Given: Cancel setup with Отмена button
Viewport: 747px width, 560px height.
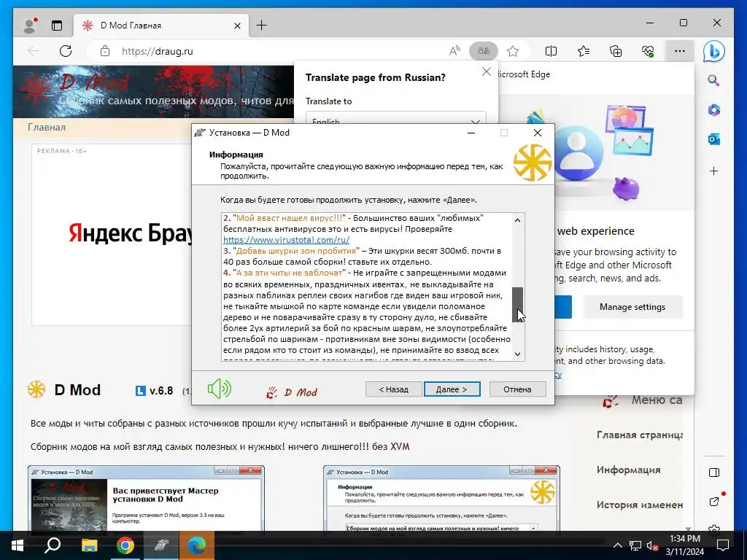Looking at the screenshot, I should pyautogui.click(x=517, y=389).
